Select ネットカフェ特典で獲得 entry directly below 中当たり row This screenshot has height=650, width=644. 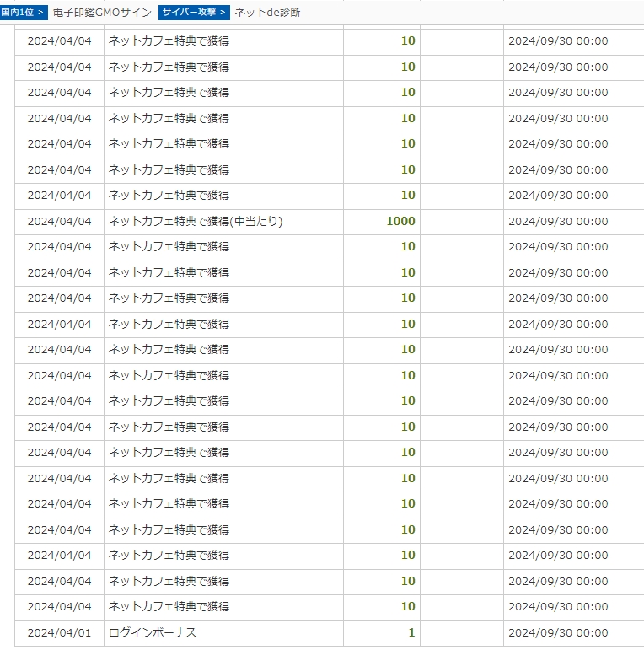(169, 247)
